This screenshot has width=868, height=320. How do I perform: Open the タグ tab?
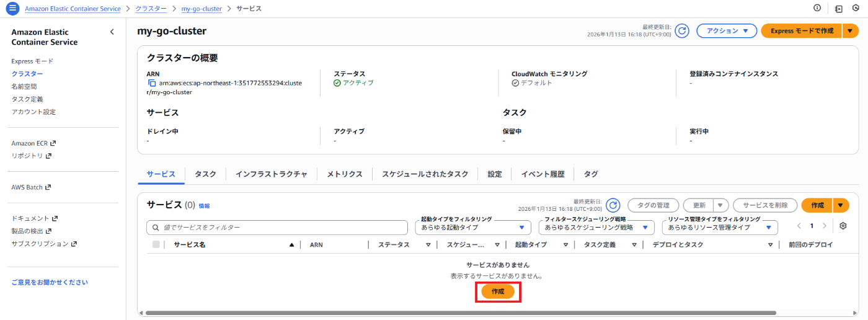(591, 174)
